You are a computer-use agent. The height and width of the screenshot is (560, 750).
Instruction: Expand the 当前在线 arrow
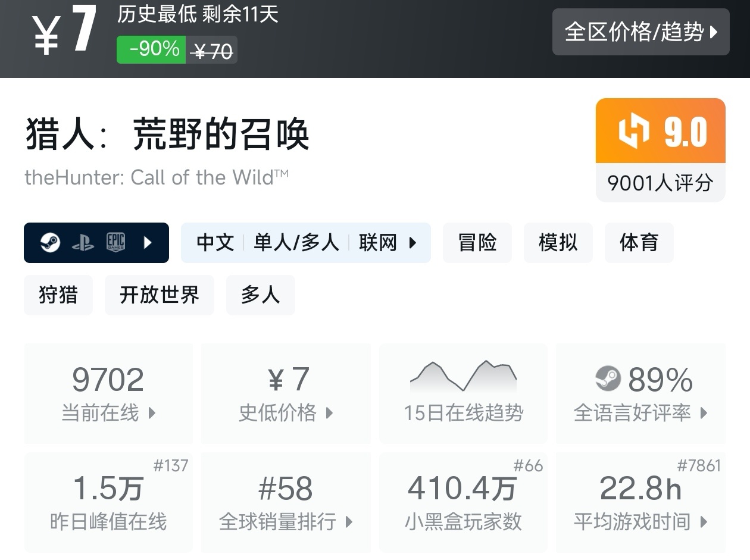(152, 413)
